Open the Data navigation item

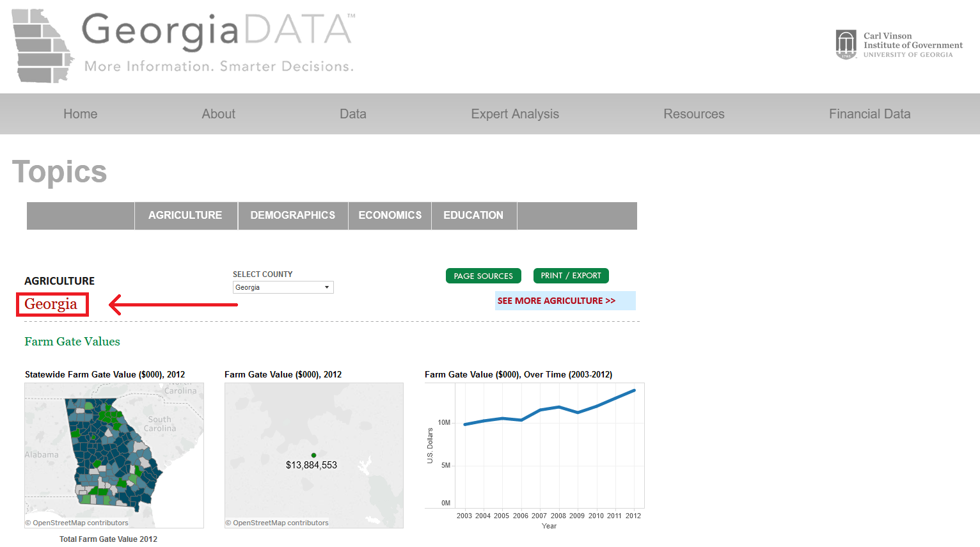point(353,114)
